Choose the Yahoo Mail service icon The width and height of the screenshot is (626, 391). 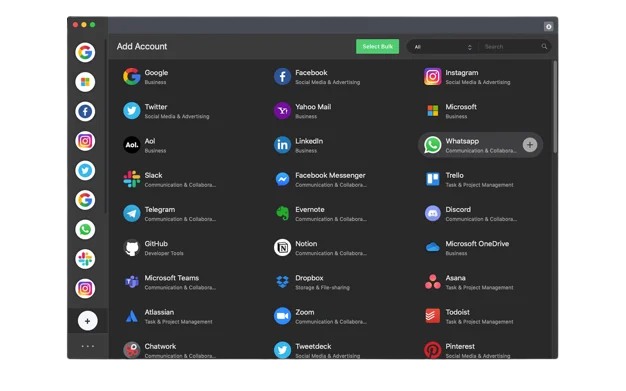[282, 111]
